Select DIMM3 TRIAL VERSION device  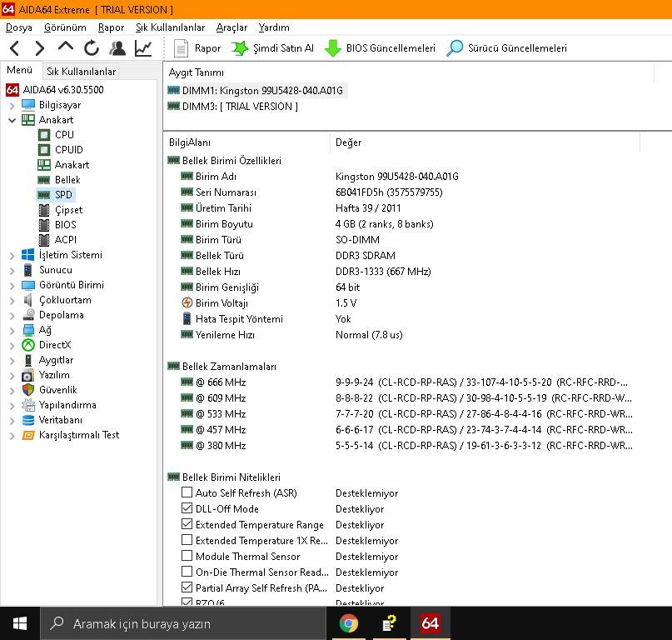coord(233,107)
